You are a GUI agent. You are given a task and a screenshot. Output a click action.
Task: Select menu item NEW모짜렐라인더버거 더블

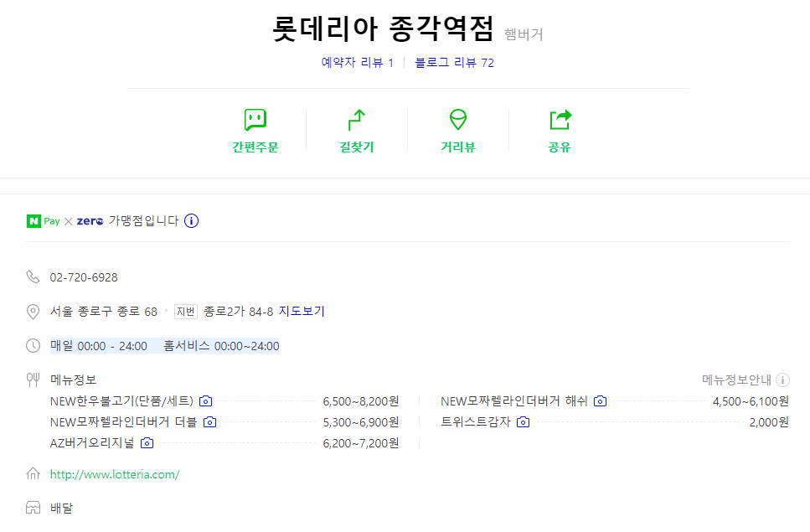coord(123,422)
